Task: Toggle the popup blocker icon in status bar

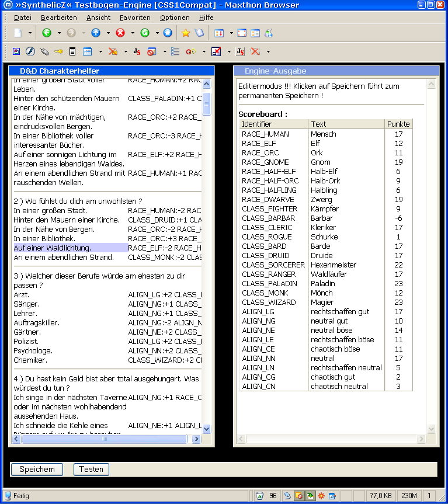Action: tap(299, 496)
